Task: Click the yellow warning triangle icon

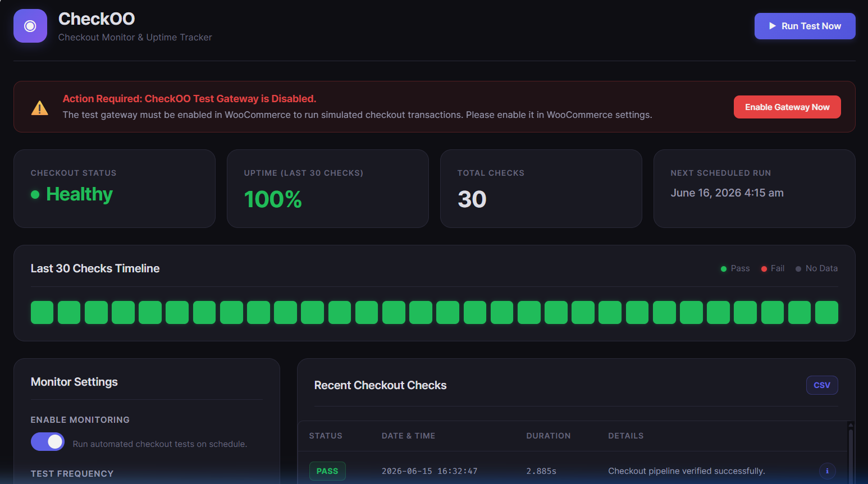Action: (x=39, y=107)
